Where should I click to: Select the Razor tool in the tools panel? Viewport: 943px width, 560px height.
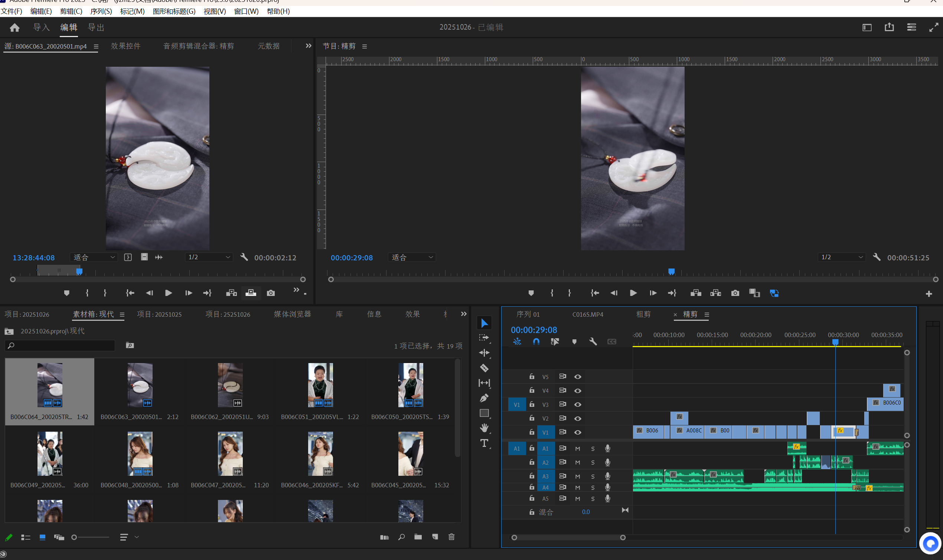click(484, 368)
